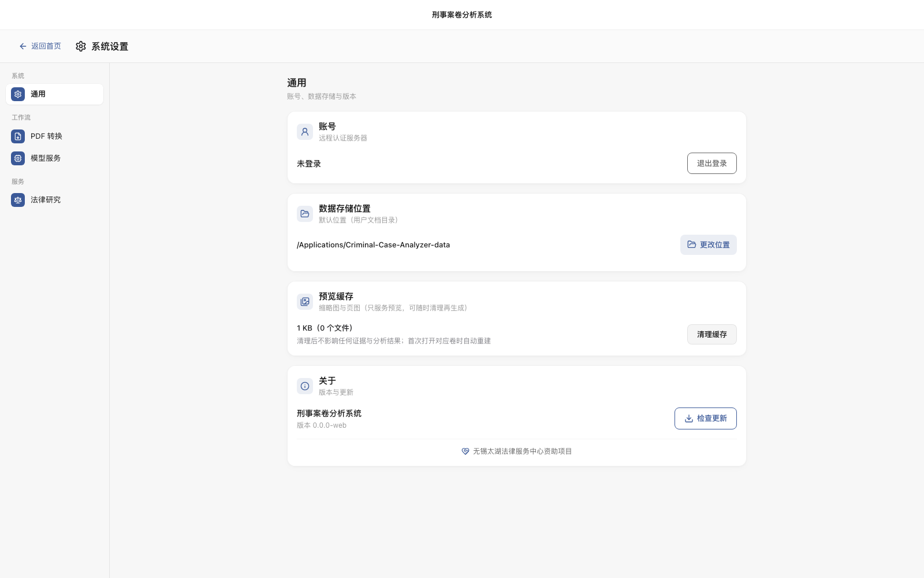The image size is (924, 578).
Task: Click the heart icon before 无锡太湖法律服务中心
Action: point(465,451)
